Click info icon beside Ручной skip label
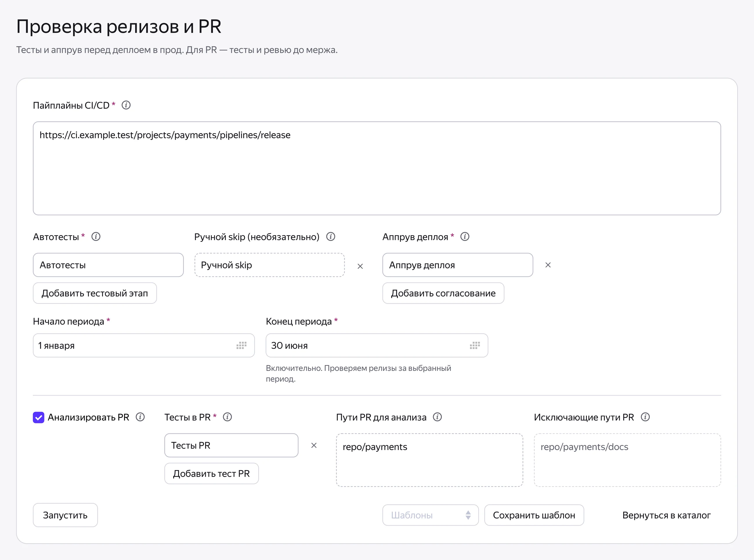This screenshot has height=560, width=754. tap(330, 237)
